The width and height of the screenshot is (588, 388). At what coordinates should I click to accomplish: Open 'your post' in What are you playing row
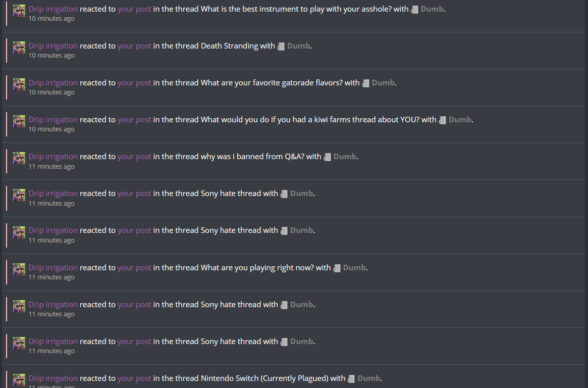coord(134,268)
